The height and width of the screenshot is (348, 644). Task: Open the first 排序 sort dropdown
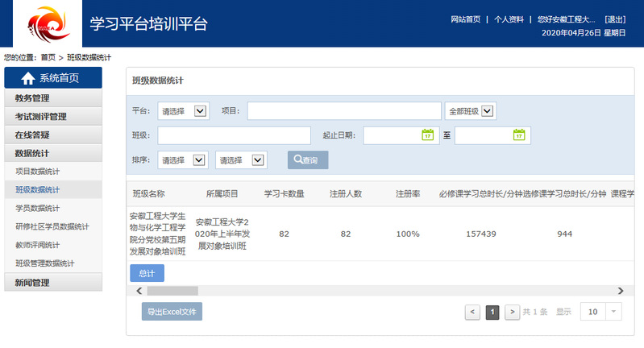183,160
